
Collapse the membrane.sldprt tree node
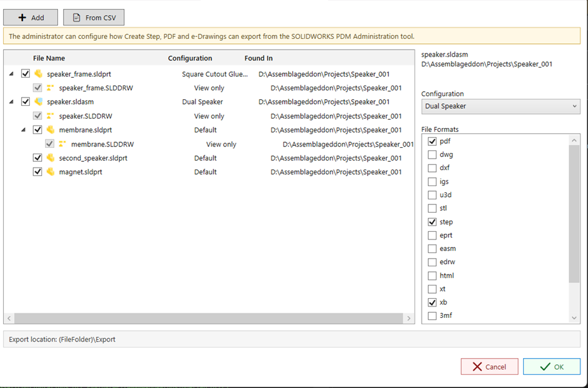[x=23, y=130]
